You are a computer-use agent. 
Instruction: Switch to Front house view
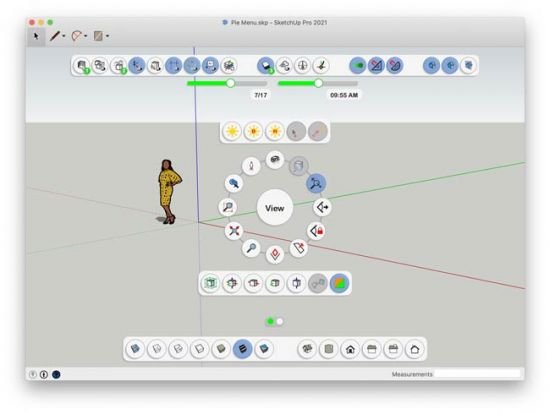click(x=350, y=349)
